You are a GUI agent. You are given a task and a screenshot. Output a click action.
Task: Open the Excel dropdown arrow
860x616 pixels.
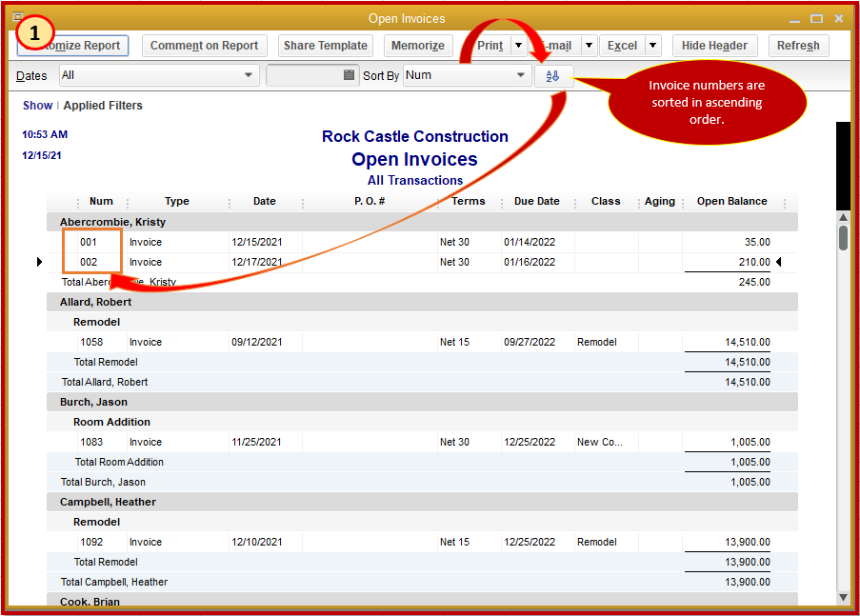tap(653, 45)
